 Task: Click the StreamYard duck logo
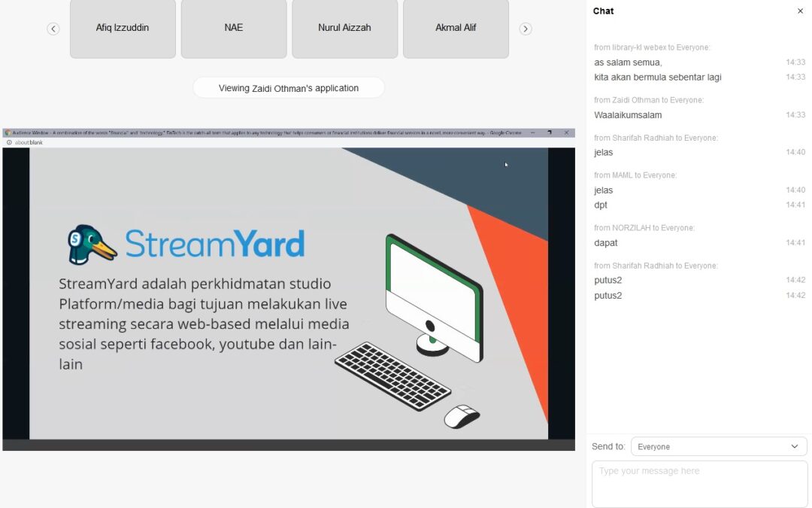(92, 244)
